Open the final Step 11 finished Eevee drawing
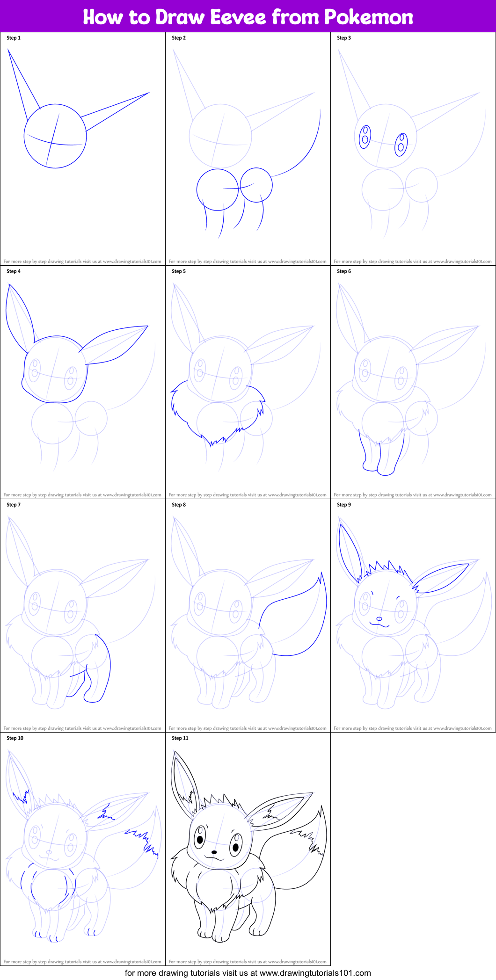 (248, 847)
